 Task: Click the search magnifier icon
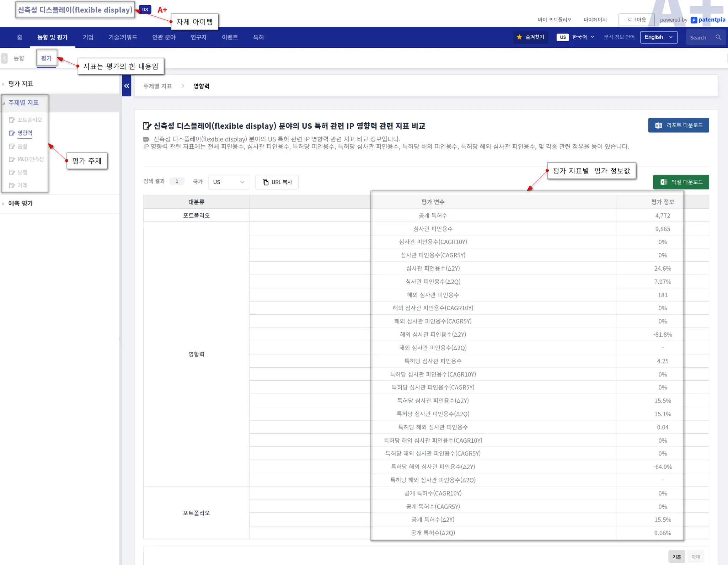[x=718, y=37]
